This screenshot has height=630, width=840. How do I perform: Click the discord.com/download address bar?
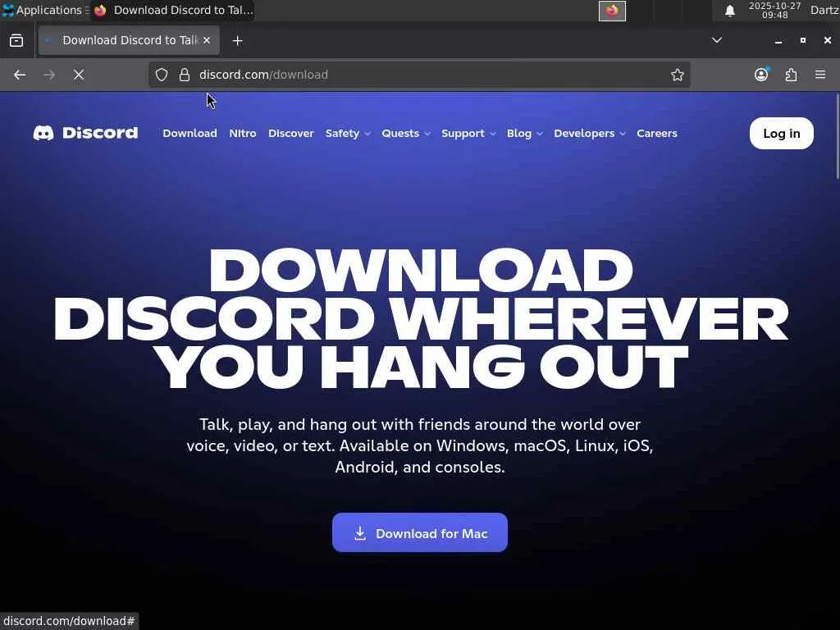[419, 75]
